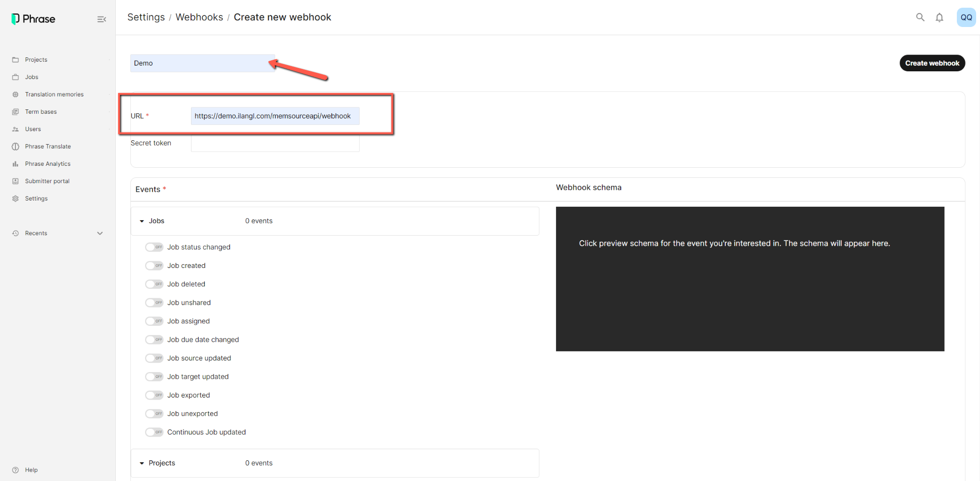Collapse the sidebar with the menu icon
The image size is (980, 481).
(x=101, y=19)
